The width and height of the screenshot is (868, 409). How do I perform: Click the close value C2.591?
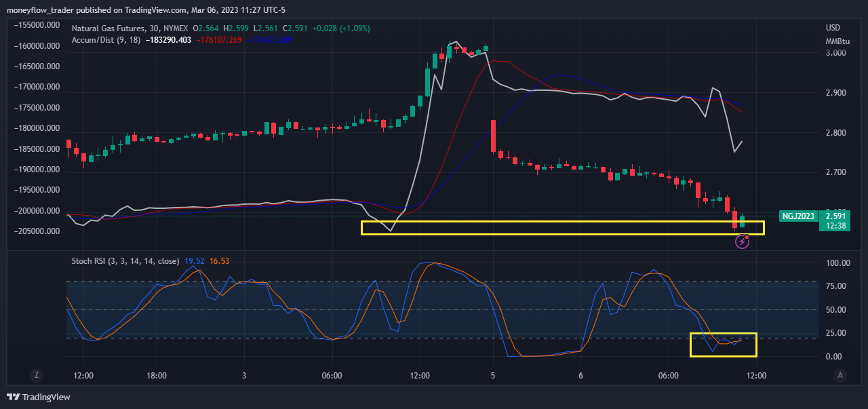[295, 28]
